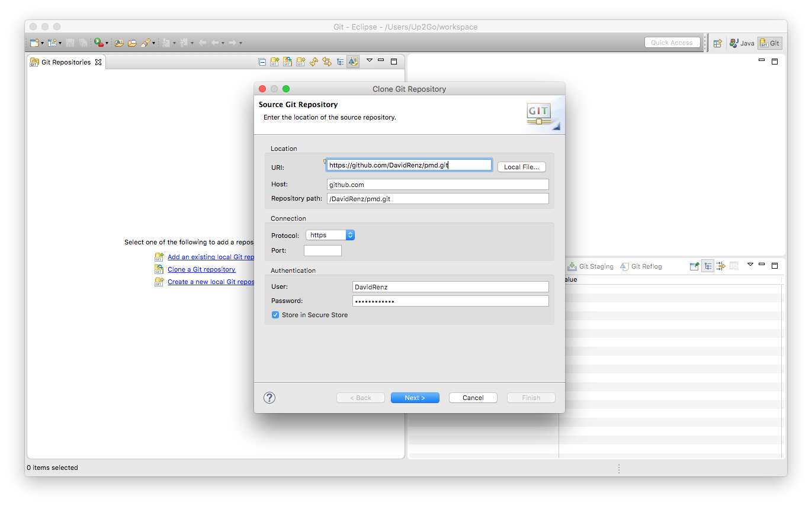The image size is (812, 506).
Task: Click the Cancel button
Action: [473, 398]
